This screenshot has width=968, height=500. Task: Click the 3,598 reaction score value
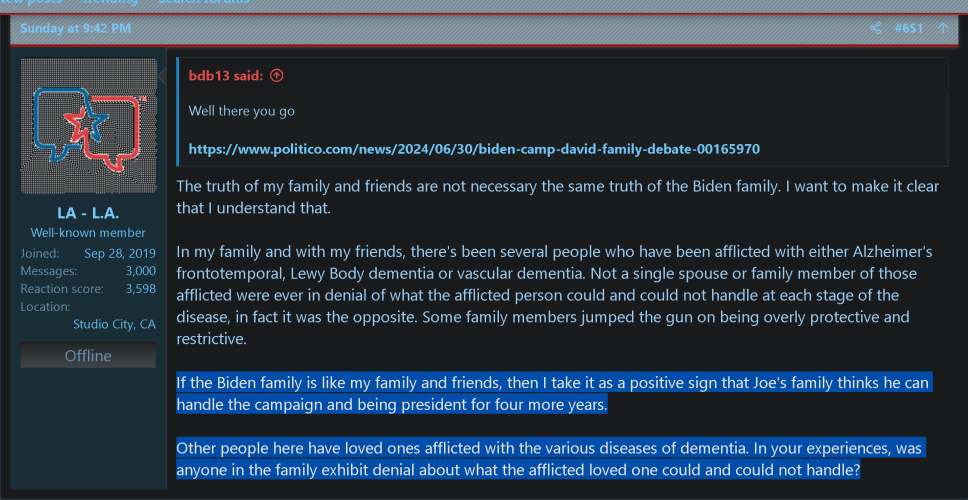coord(140,289)
